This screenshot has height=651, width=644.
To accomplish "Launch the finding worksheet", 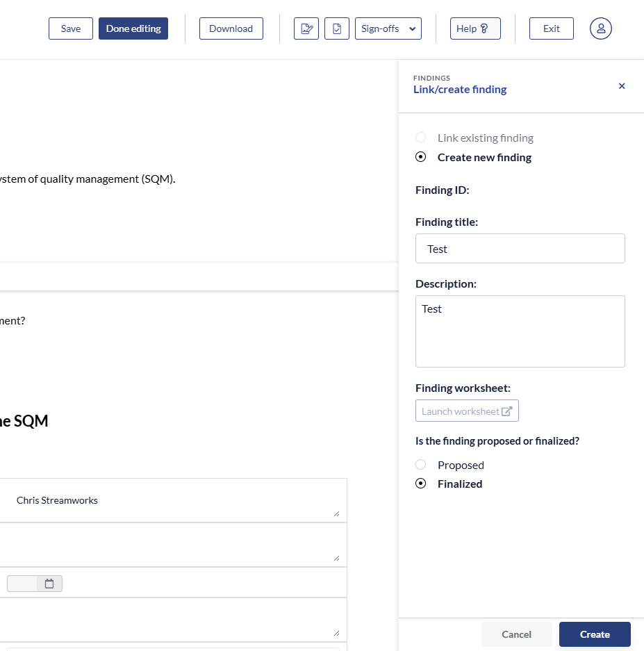I will tap(467, 411).
